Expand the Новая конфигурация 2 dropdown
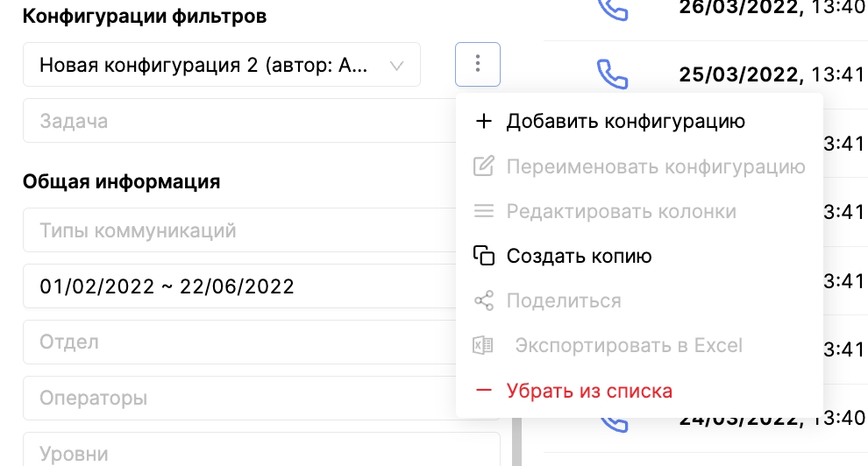 click(221, 65)
